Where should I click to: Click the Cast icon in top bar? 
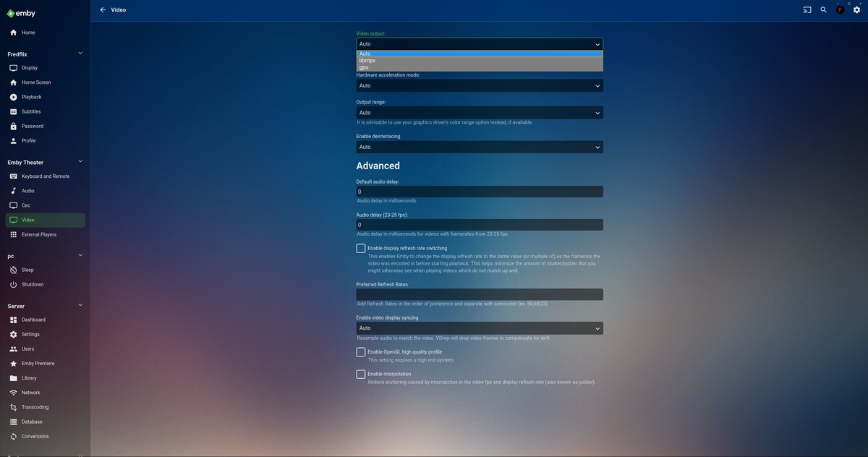(807, 9)
